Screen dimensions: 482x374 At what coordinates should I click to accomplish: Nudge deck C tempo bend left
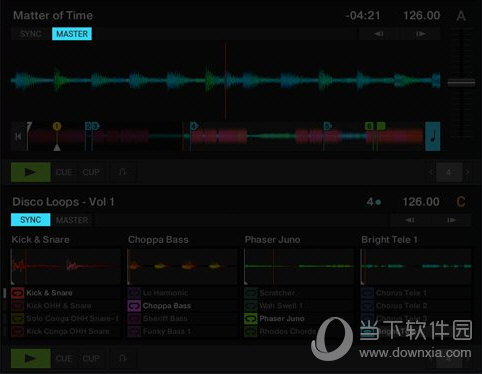(410, 220)
